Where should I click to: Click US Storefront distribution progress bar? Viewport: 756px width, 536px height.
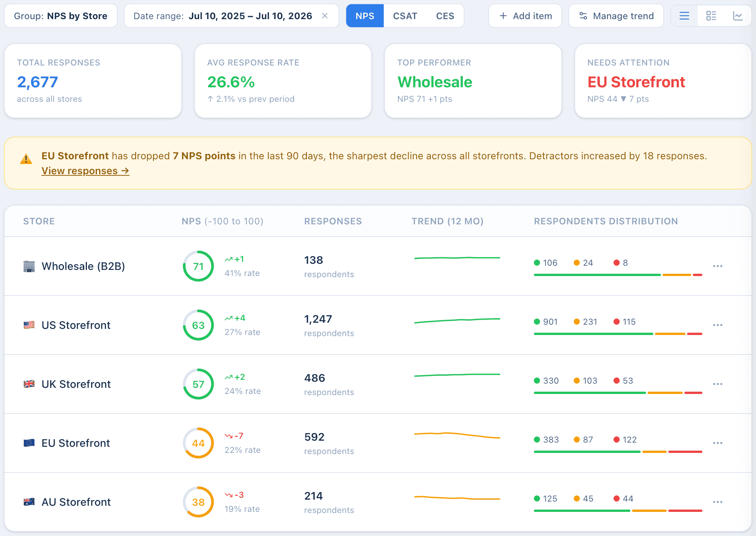click(618, 334)
